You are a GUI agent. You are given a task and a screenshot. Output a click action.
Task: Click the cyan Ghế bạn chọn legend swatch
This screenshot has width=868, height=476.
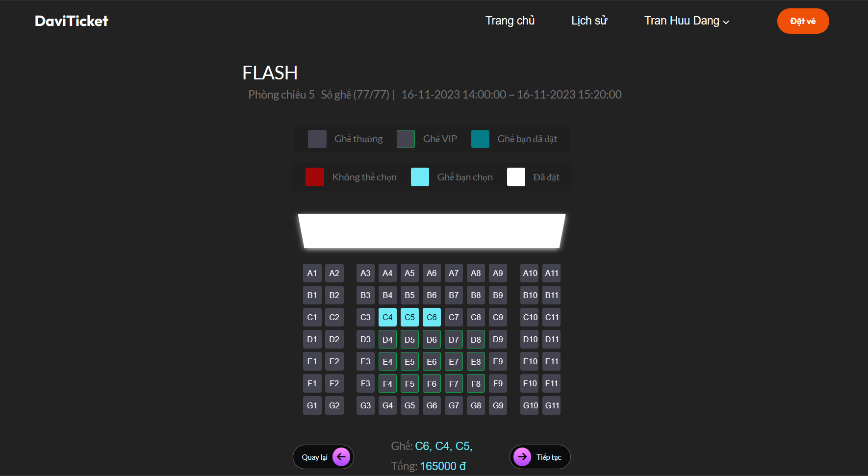(420, 177)
